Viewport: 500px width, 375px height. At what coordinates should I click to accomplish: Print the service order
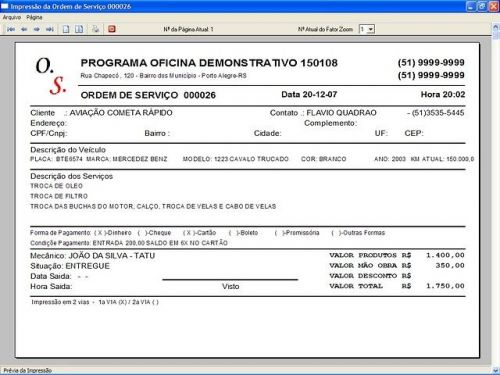(95, 29)
